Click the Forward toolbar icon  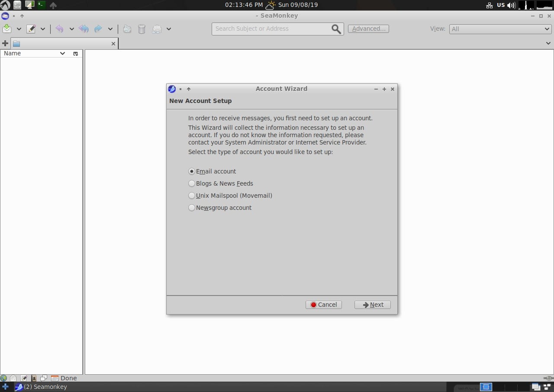[x=98, y=29]
